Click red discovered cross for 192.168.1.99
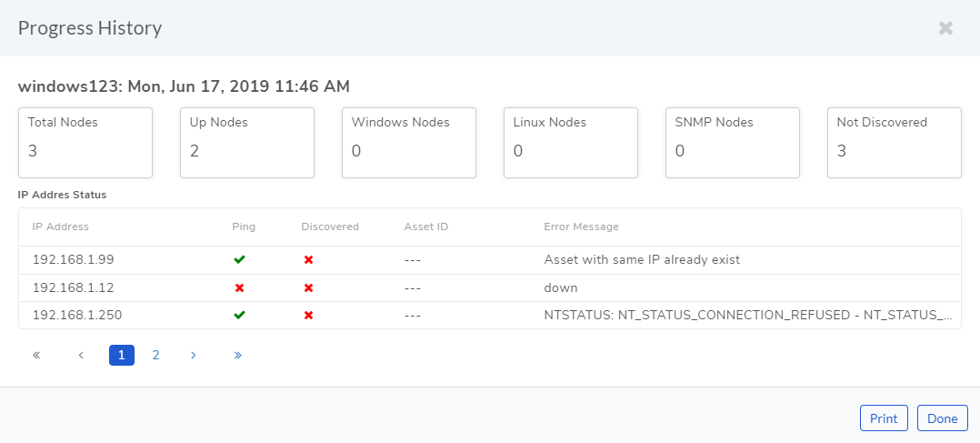 308,259
